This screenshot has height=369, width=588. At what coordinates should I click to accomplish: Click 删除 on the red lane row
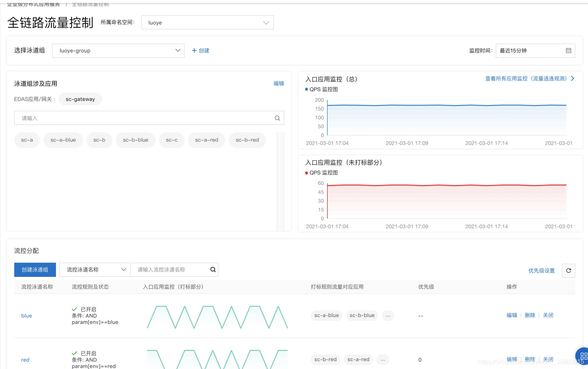tap(530, 359)
